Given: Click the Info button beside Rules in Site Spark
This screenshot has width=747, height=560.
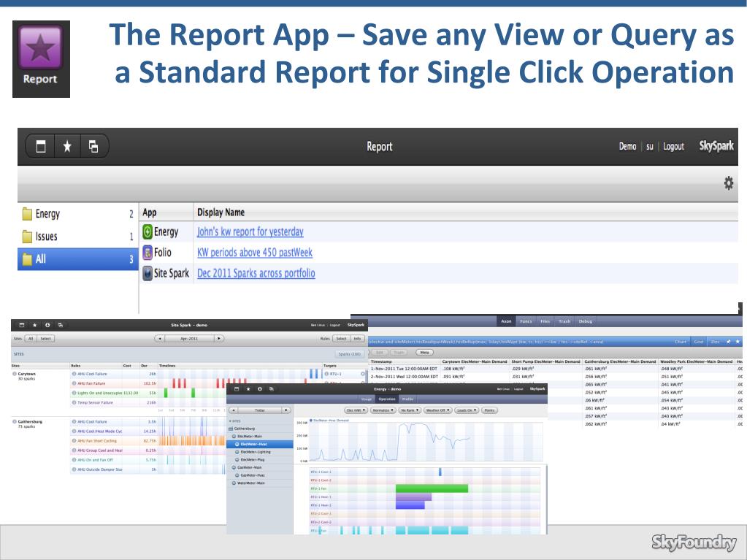Looking at the screenshot, I should tap(357, 339).
